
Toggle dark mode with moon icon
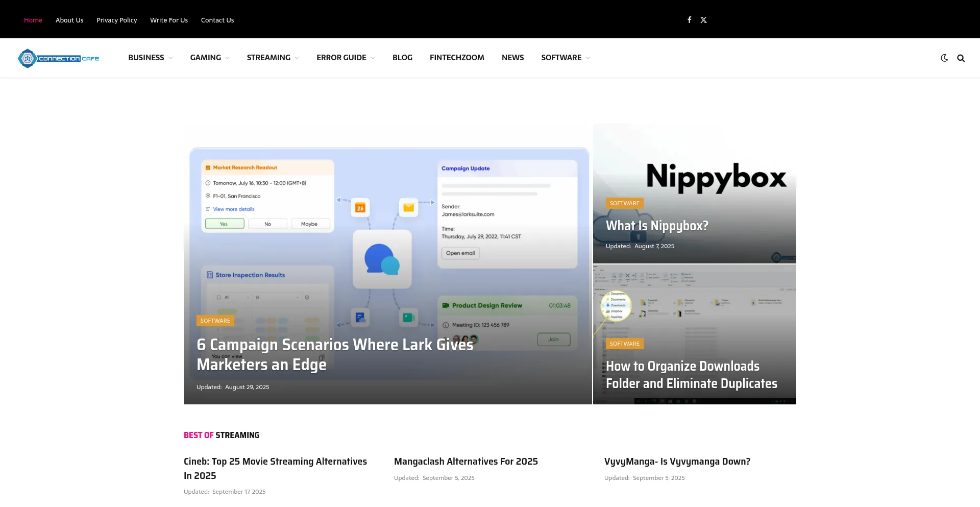pyautogui.click(x=944, y=58)
